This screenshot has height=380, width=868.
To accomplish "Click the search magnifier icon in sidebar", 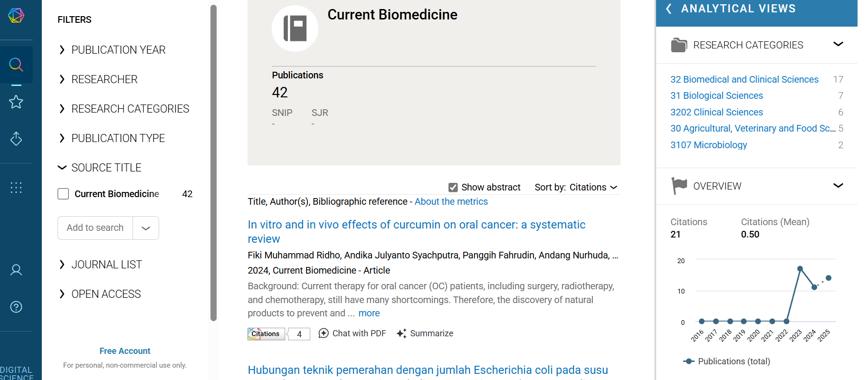I will coord(16,65).
